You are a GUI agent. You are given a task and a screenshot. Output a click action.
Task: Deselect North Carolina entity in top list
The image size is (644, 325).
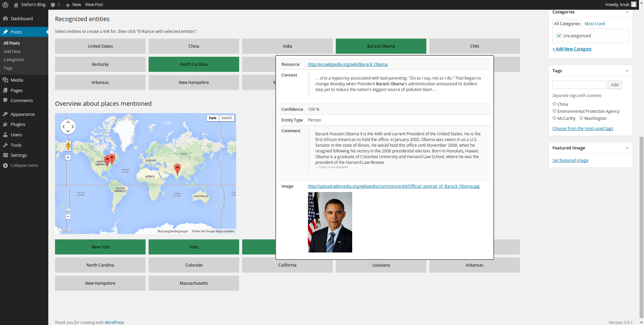(194, 64)
